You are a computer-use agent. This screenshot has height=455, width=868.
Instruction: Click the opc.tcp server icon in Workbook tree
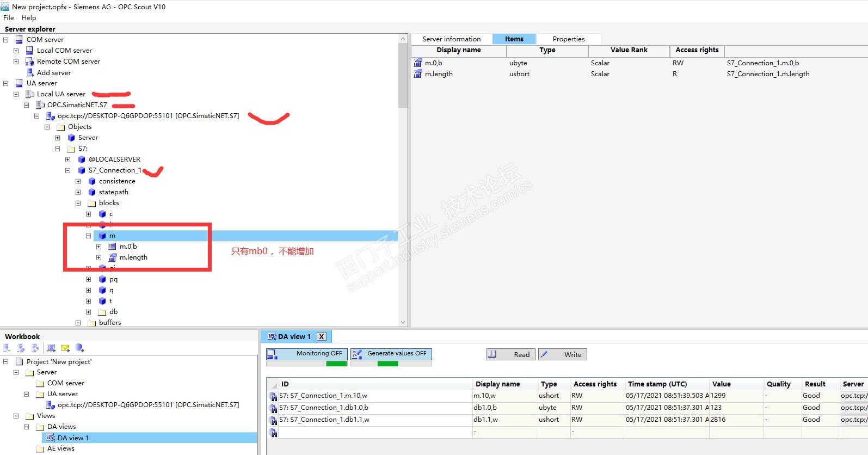[51, 405]
